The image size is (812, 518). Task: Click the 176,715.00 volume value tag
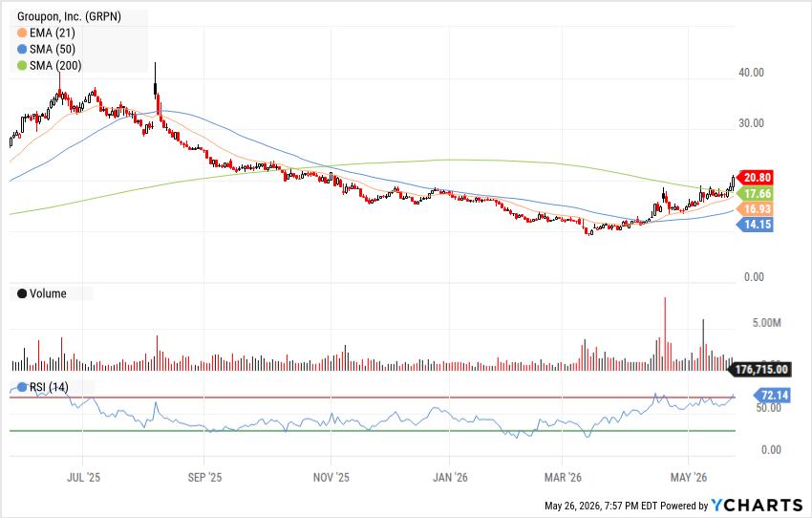pyautogui.click(x=759, y=370)
